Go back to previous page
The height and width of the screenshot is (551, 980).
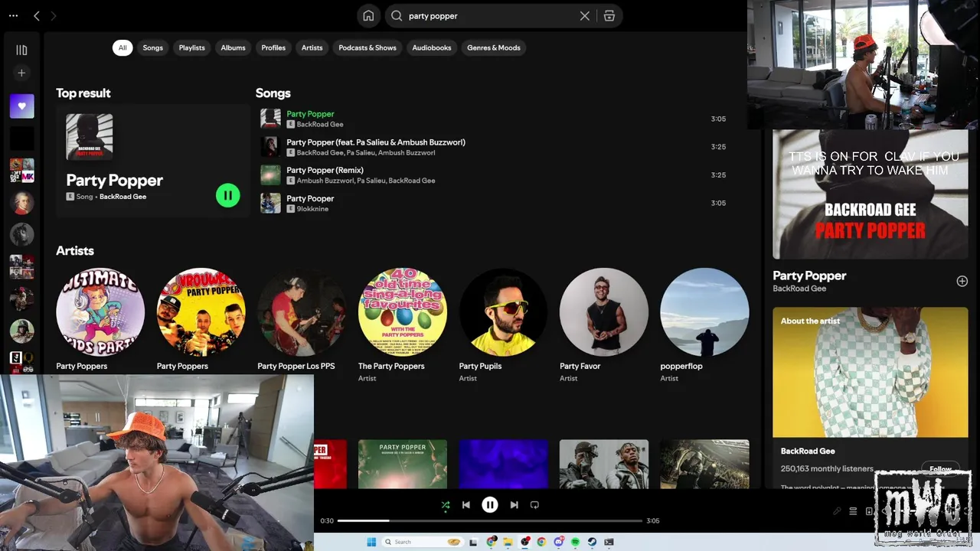36,16
